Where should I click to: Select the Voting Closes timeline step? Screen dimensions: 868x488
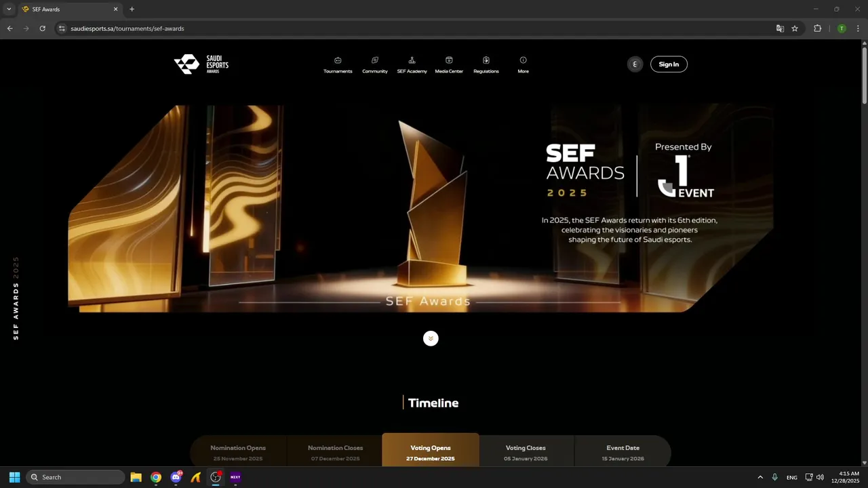tap(526, 452)
